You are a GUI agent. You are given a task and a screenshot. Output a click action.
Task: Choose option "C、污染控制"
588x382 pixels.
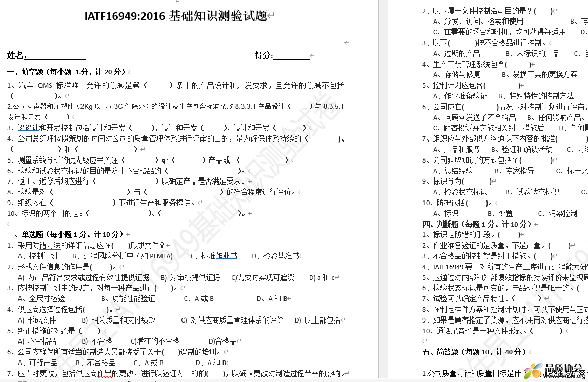click(x=558, y=214)
